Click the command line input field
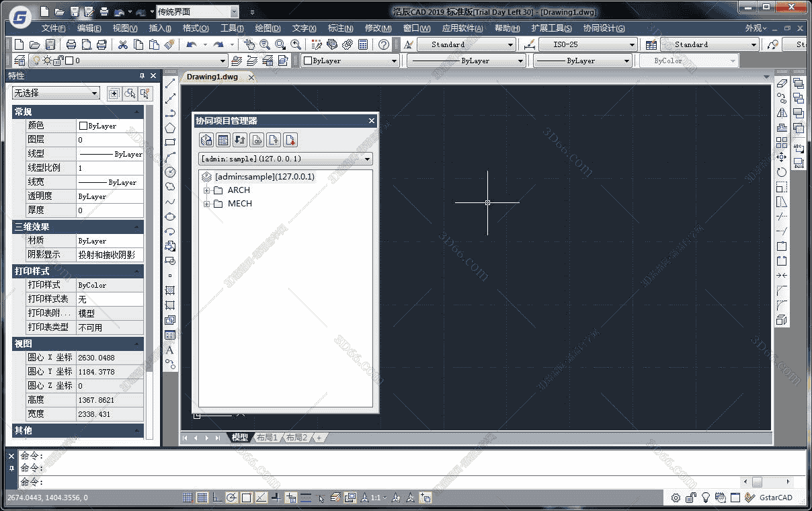The height and width of the screenshot is (511, 812). (x=376, y=482)
